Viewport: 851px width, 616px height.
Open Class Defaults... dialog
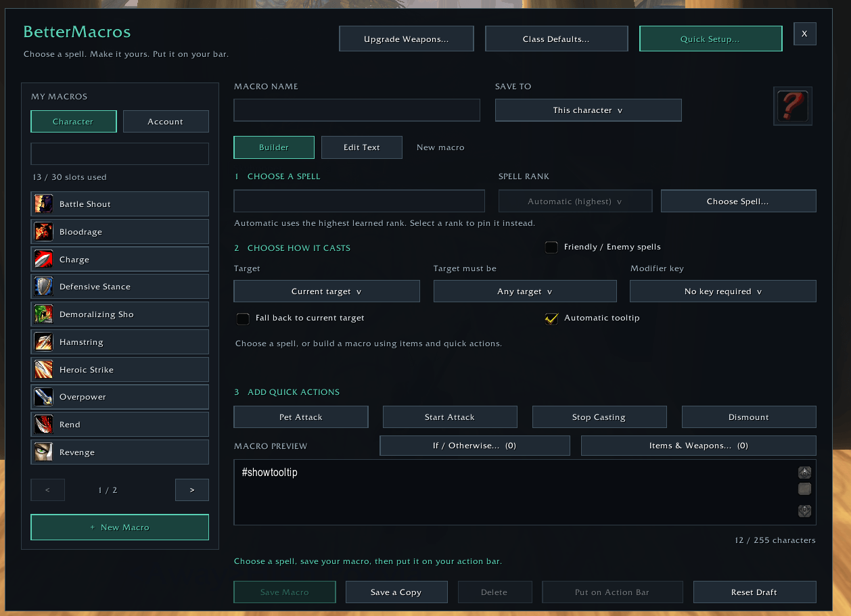[x=556, y=39]
